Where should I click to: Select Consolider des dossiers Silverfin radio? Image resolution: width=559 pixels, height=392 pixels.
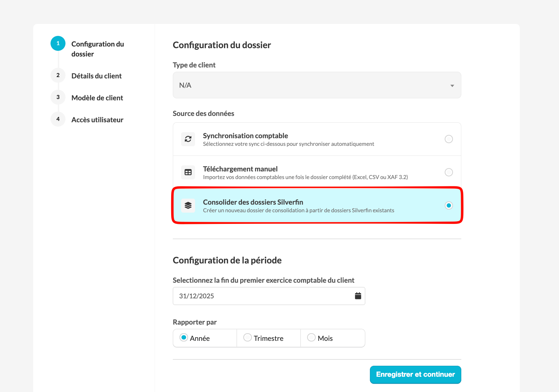449,205
